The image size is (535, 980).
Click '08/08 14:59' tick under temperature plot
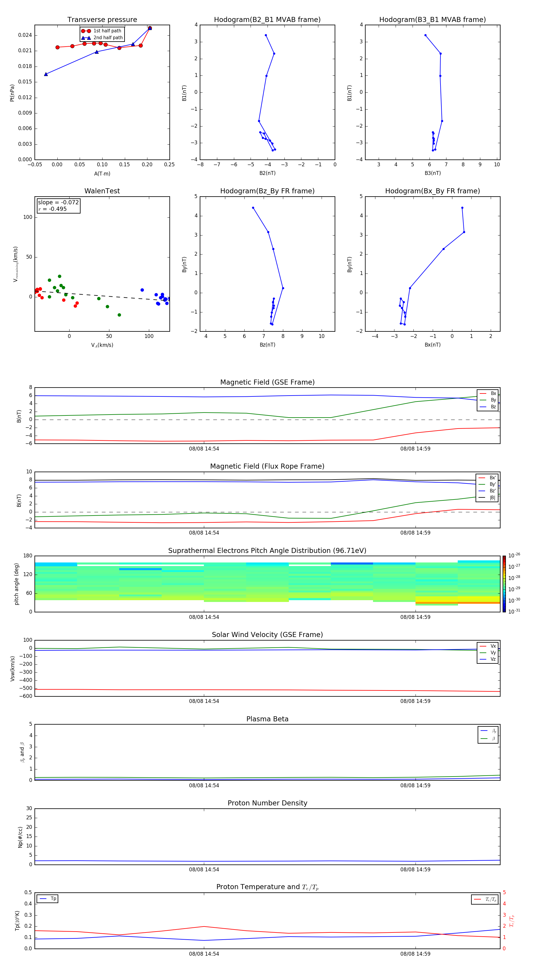(x=416, y=954)
